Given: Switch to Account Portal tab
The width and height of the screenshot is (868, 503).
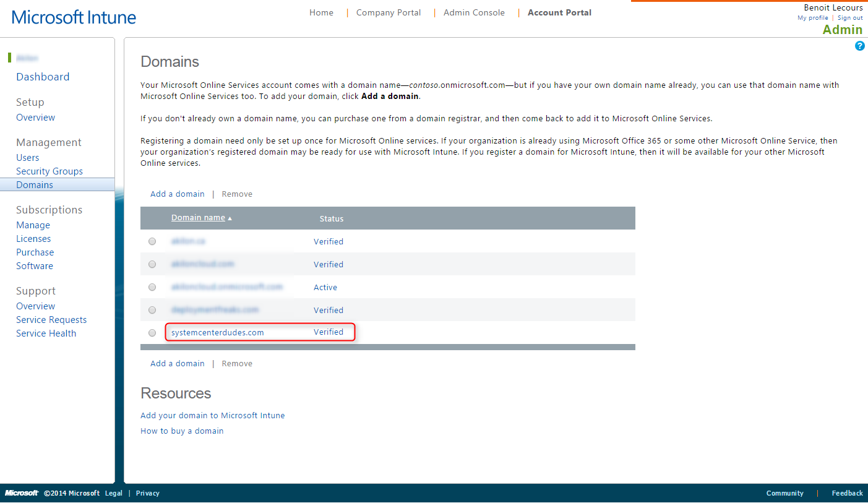Looking at the screenshot, I should click(559, 12).
